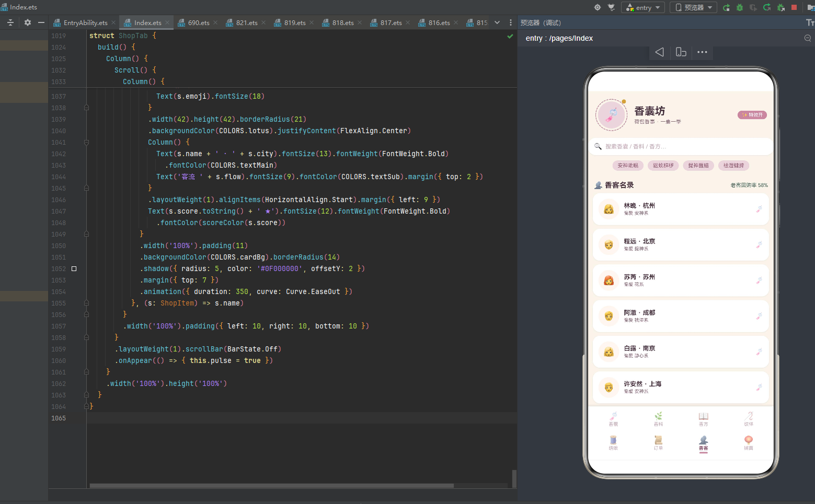Switch to the 817.ets tab
This screenshot has width=815, height=504.
(x=391, y=22)
